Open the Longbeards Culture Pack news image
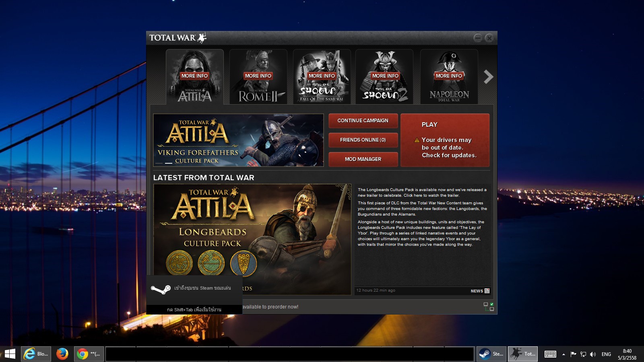The image size is (644, 362). coord(252,239)
